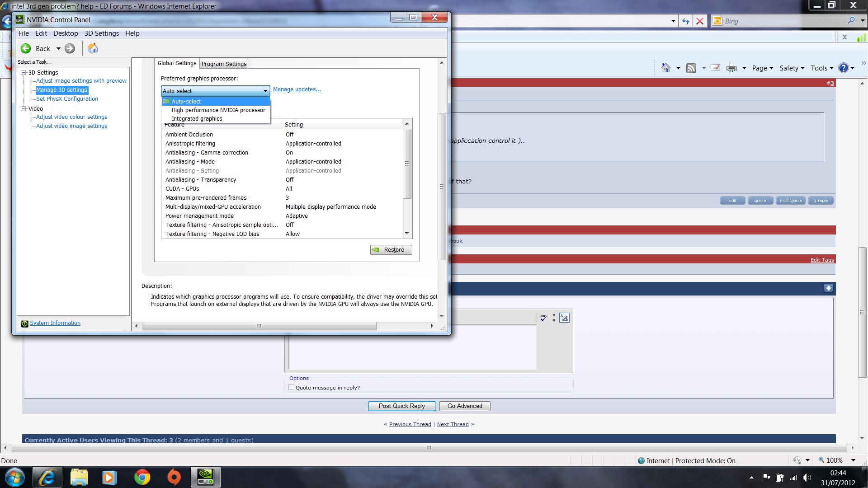This screenshot has width=868, height=488.
Task: Click the green Back arrow icon
Action: coord(26,48)
